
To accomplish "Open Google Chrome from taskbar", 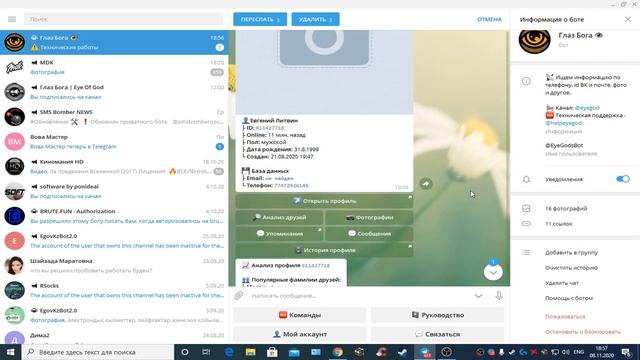I will pos(338,352).
